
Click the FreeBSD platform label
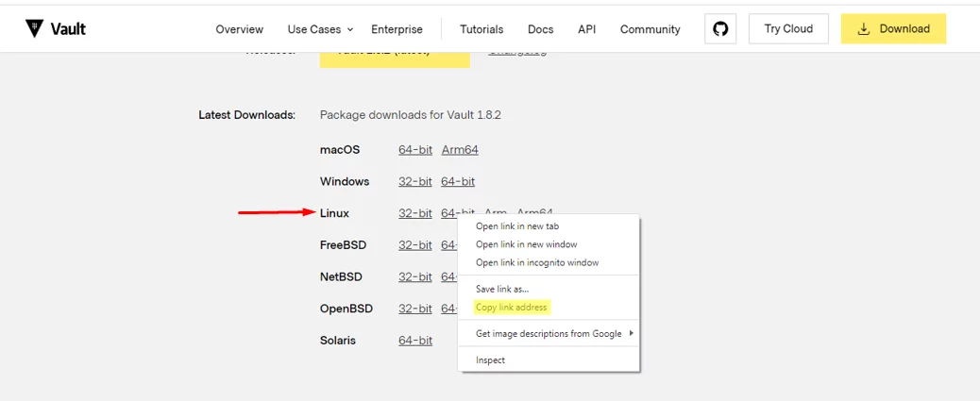click(343, 245)
